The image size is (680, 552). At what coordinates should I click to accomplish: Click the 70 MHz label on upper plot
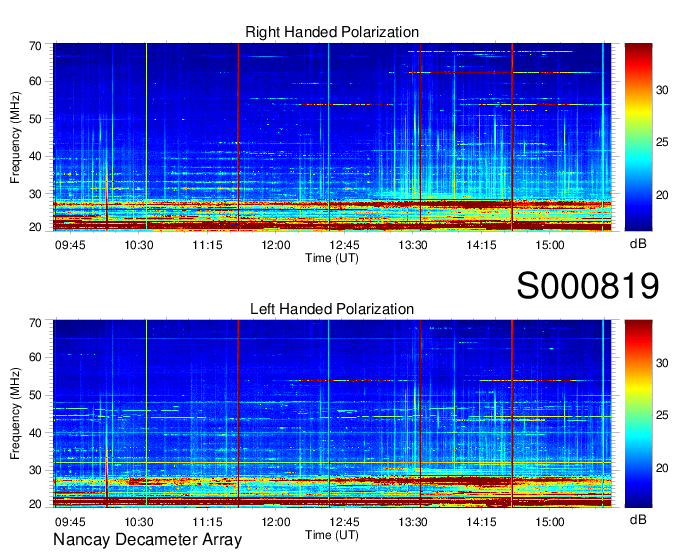(35, 46)
